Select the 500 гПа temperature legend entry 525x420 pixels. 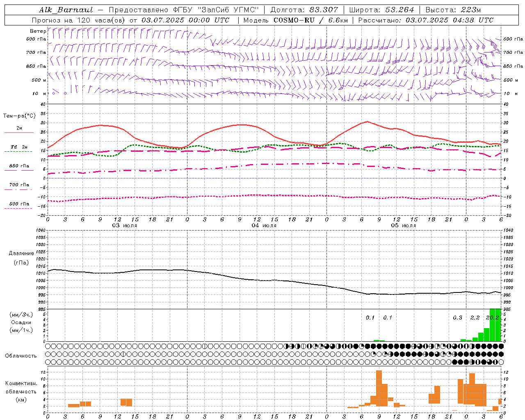(19, 204)
